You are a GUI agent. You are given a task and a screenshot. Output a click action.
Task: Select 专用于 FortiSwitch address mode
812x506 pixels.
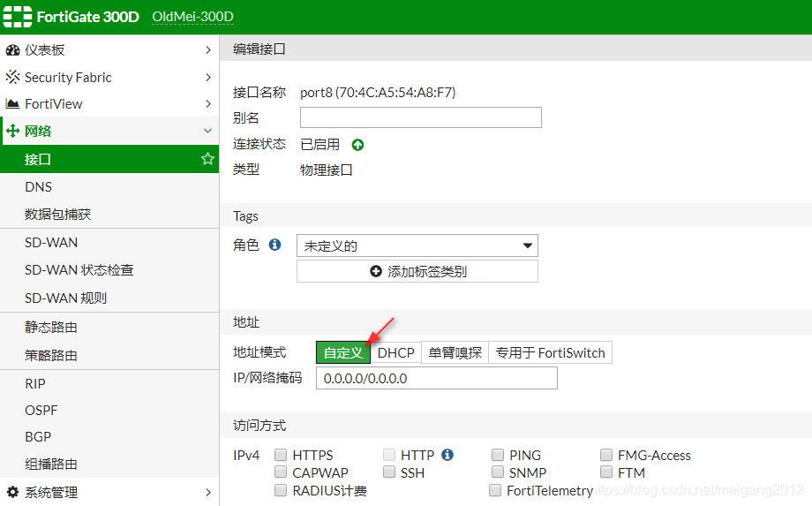pos(550,352)
